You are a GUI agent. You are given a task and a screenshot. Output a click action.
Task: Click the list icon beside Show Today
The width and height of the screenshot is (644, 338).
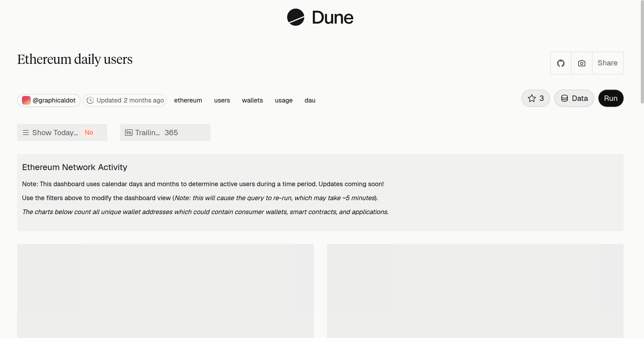coord(26,133)
